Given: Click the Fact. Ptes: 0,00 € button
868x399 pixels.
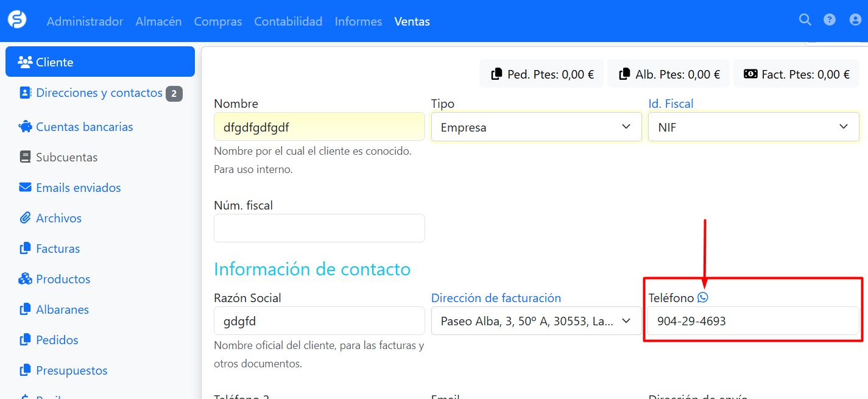Looking at the screenshot, I should point(796,74).
